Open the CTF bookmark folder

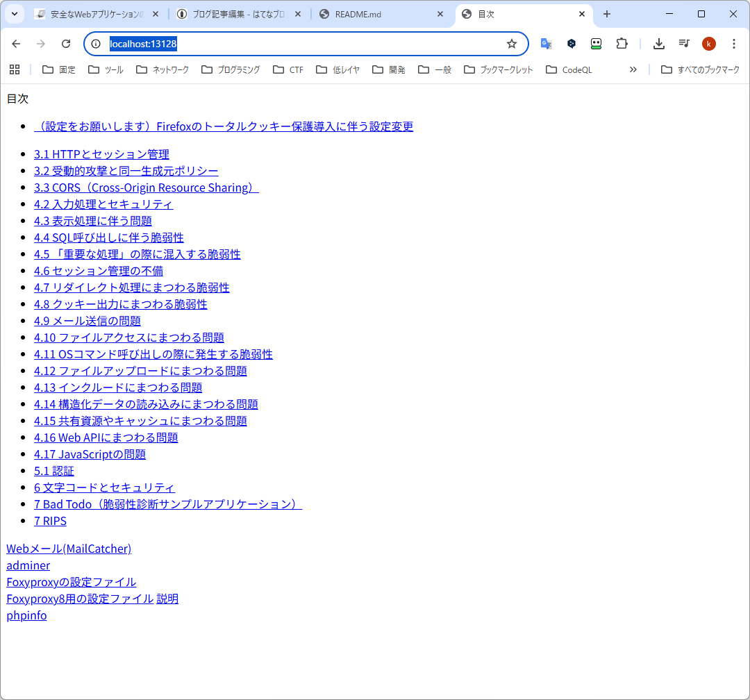[288, 70]
